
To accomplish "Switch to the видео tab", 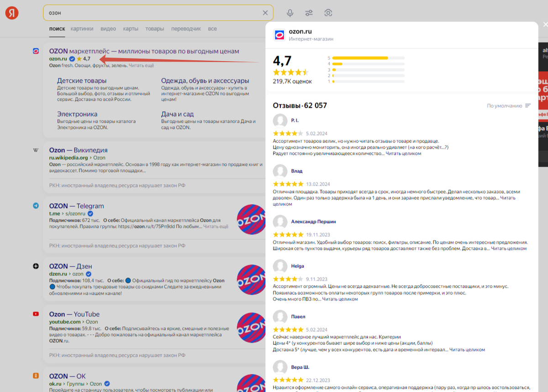I will pyautogui.click(x=108, y=28).
